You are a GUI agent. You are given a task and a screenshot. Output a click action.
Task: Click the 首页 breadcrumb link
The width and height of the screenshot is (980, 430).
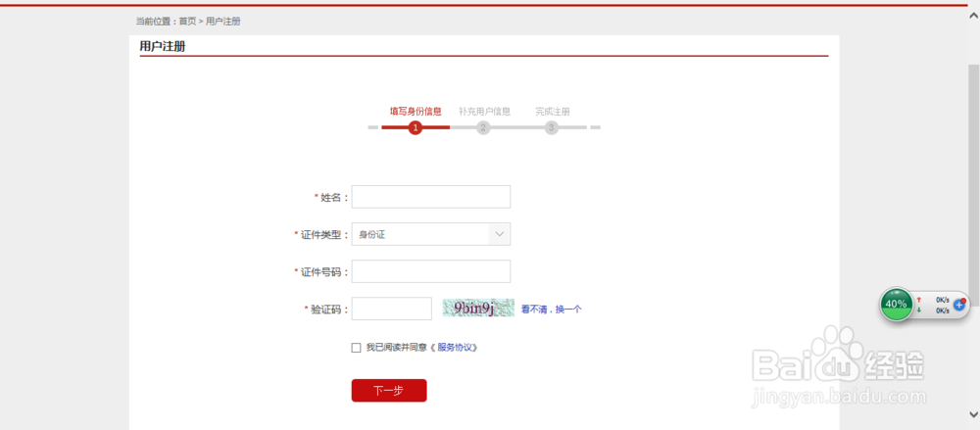[x=187, y=22]
